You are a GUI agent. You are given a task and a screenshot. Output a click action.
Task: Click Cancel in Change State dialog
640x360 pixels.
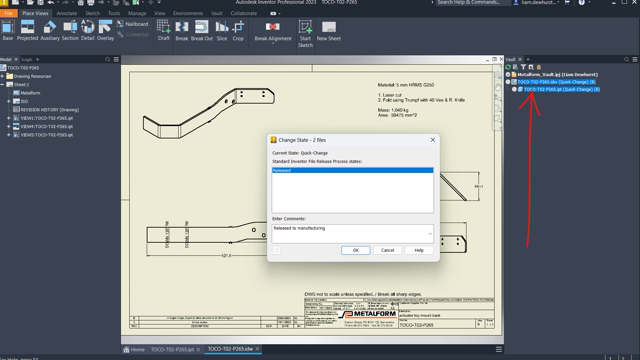pyautogui.click(x=387, y=250)
